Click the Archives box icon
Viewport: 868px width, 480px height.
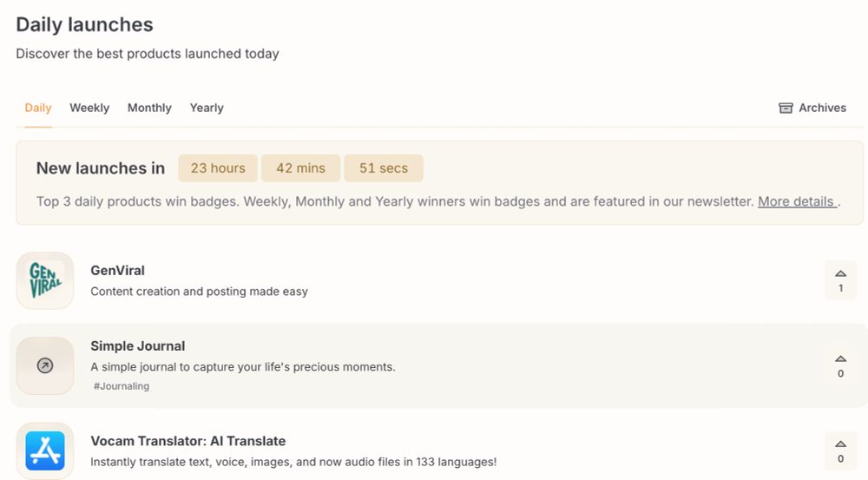pos(786,108)
